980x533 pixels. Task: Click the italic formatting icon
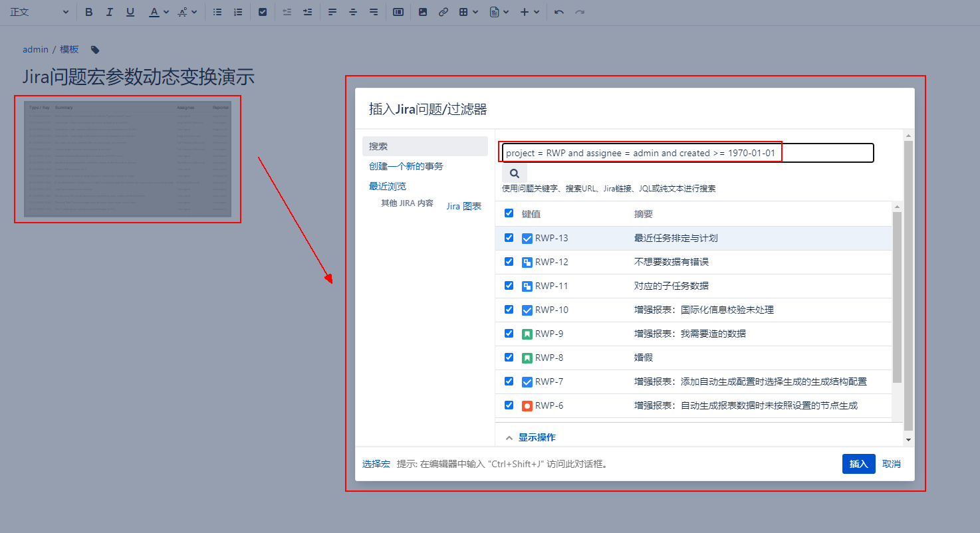coord(110,12)
